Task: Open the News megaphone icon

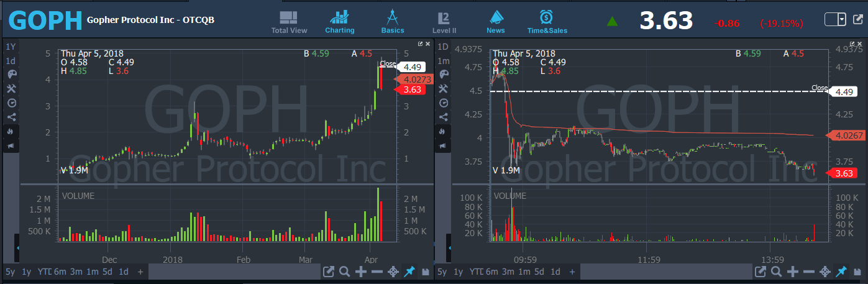Action: [496, 22]
